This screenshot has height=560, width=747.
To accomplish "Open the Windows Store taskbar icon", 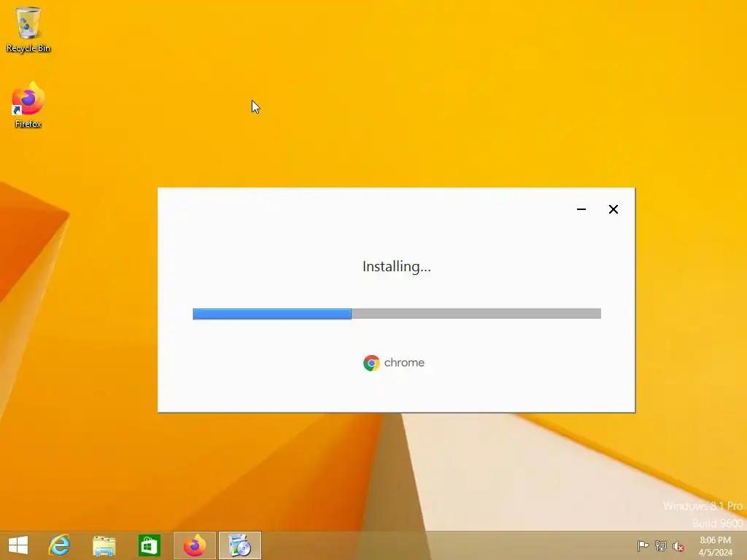I will point(149,545).
